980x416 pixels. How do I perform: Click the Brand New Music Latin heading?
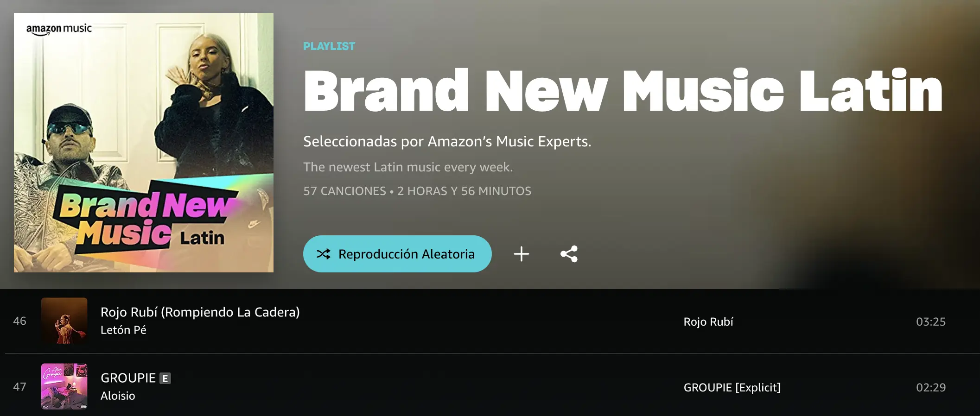coord(623,90)
